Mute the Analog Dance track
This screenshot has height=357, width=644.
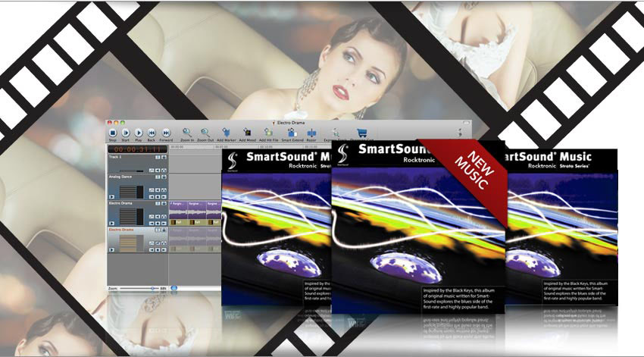click(x=158, y=190)
